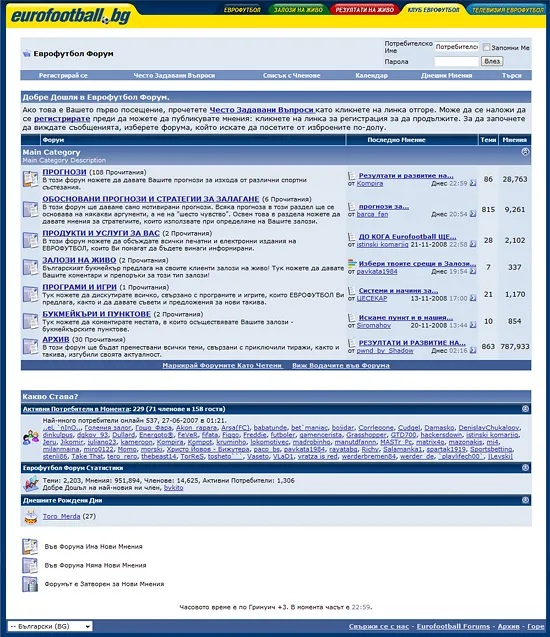Open the Български (BG) language dropdown

click(x=50, y=626)
